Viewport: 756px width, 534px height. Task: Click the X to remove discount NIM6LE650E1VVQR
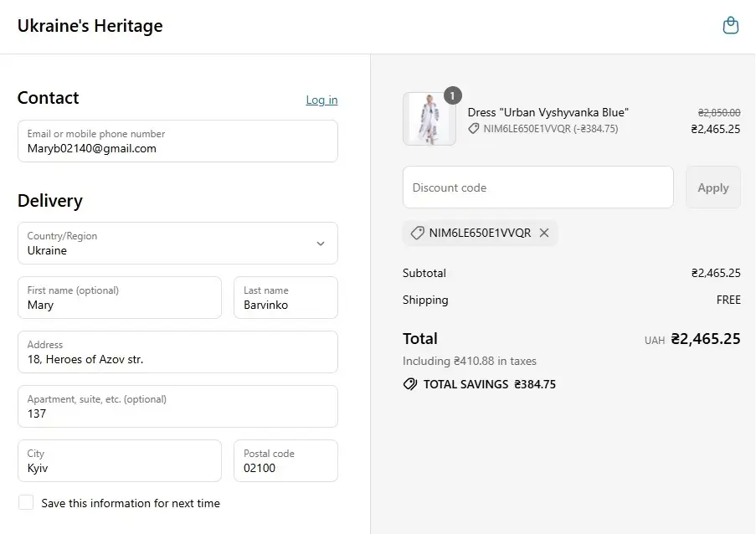pos(544,233)
